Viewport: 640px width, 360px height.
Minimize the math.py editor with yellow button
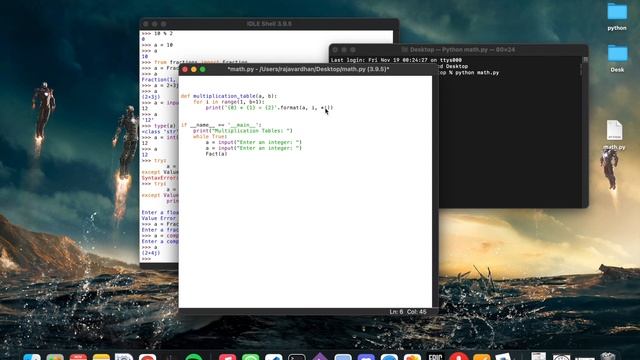194,69
